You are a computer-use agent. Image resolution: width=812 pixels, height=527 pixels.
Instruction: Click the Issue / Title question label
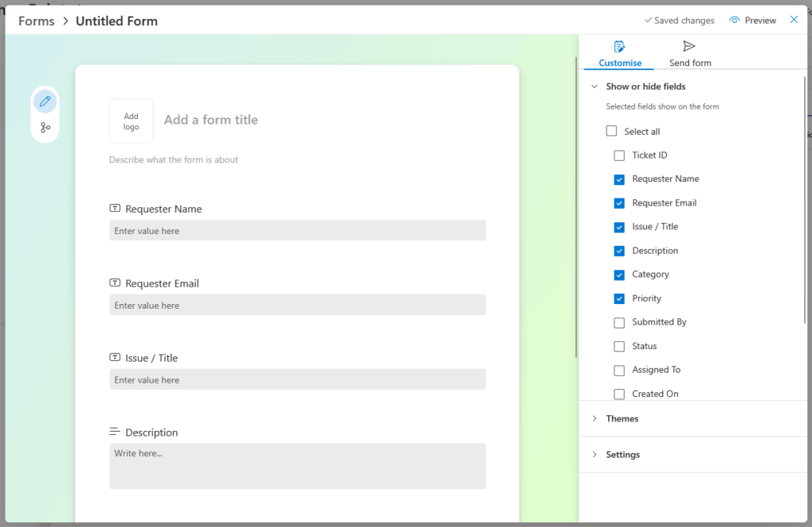(x=151, y=358)
